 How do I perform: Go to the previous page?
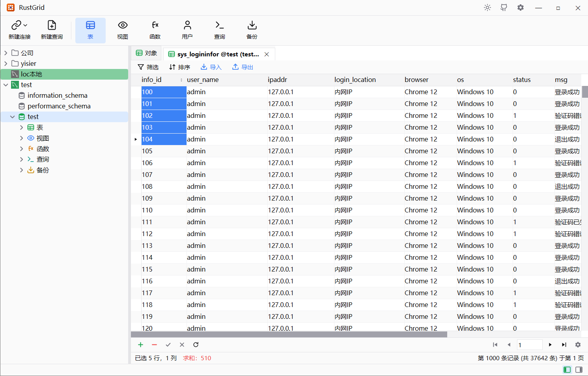[x=509, y=344]
